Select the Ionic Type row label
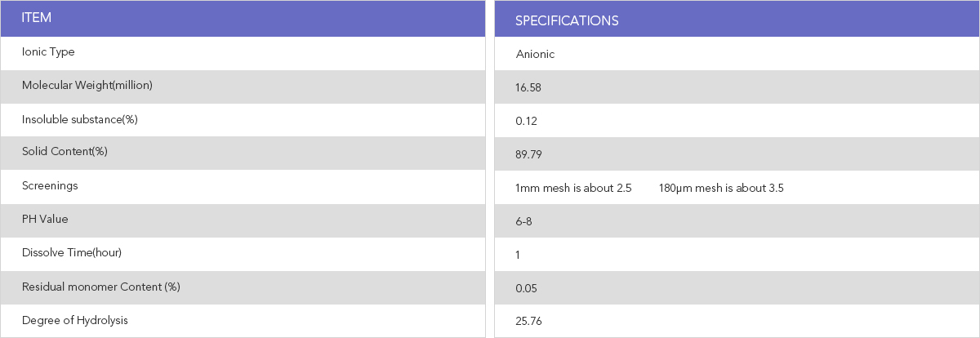Screen dimensions: 980x338 tap(48, 51)
